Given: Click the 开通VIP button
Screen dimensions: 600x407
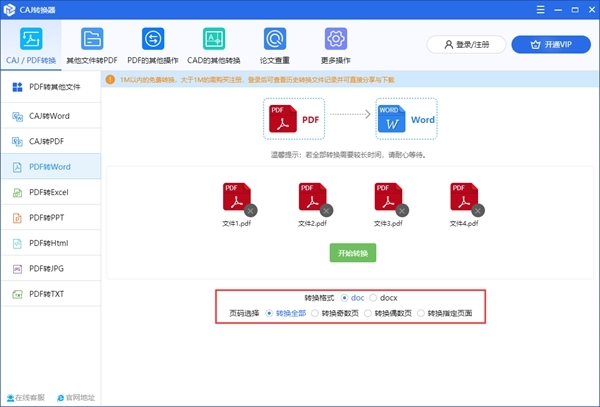Looking at the screenshot, I should coord(551,45).
